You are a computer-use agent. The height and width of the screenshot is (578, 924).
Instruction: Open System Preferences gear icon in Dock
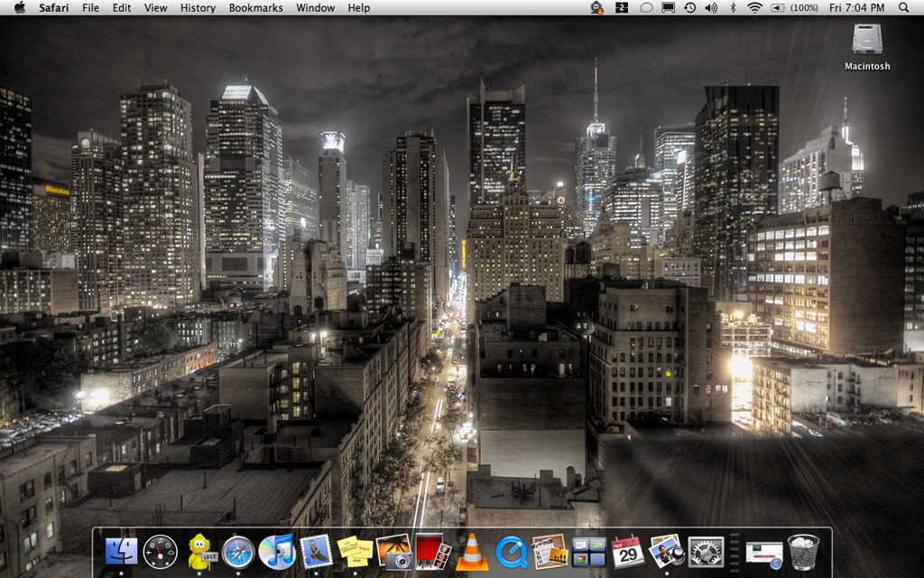pos(706,552)
